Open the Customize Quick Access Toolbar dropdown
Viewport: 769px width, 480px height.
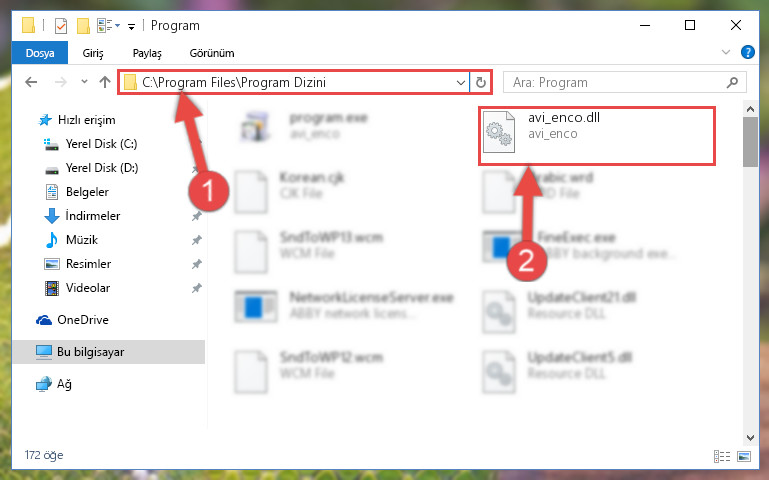point(131,26)
